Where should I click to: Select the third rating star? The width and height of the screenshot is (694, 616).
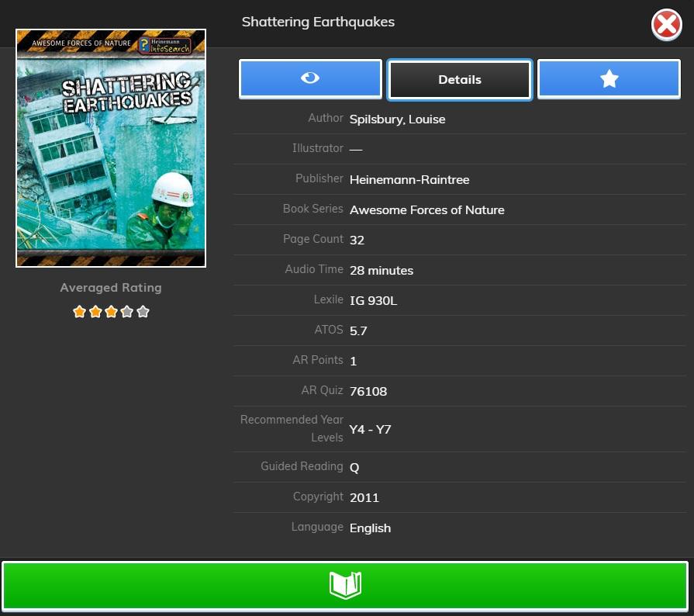click(111, 312)
